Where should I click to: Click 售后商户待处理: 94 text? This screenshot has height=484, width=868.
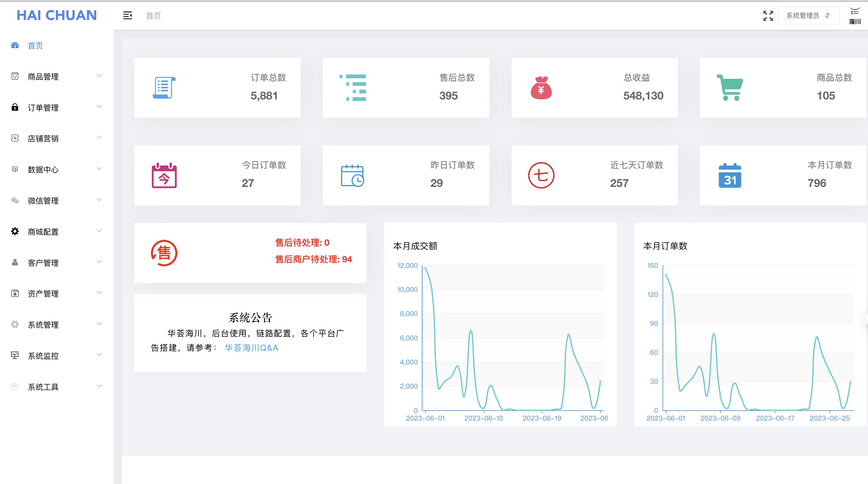(314, 259)
